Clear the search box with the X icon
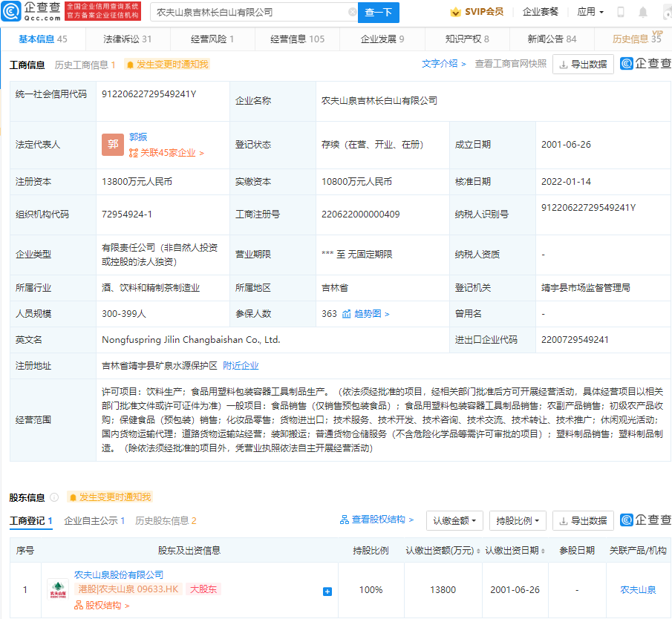This screenshot has height=619, width=672. pyautogui.click(x=353, y=12)
